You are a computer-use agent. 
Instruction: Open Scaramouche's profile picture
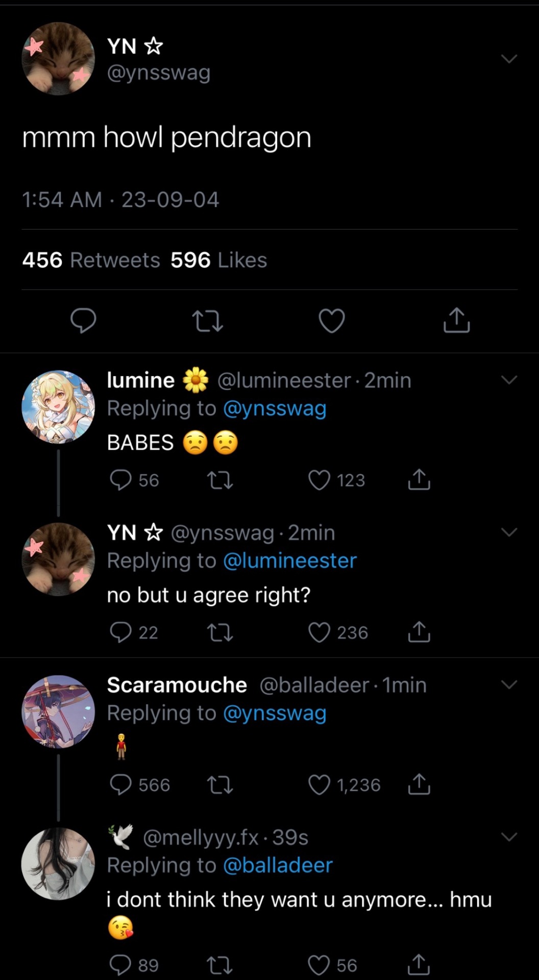tap(58, 712)
